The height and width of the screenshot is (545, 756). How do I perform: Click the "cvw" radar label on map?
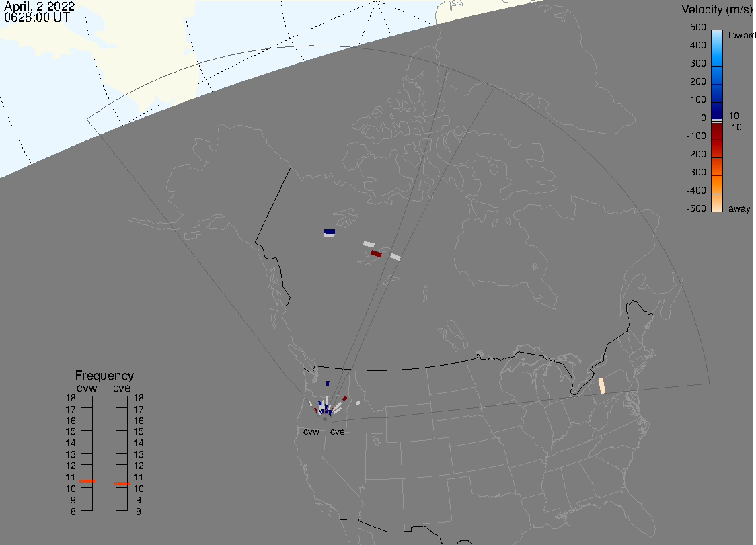tap(311, 431)
